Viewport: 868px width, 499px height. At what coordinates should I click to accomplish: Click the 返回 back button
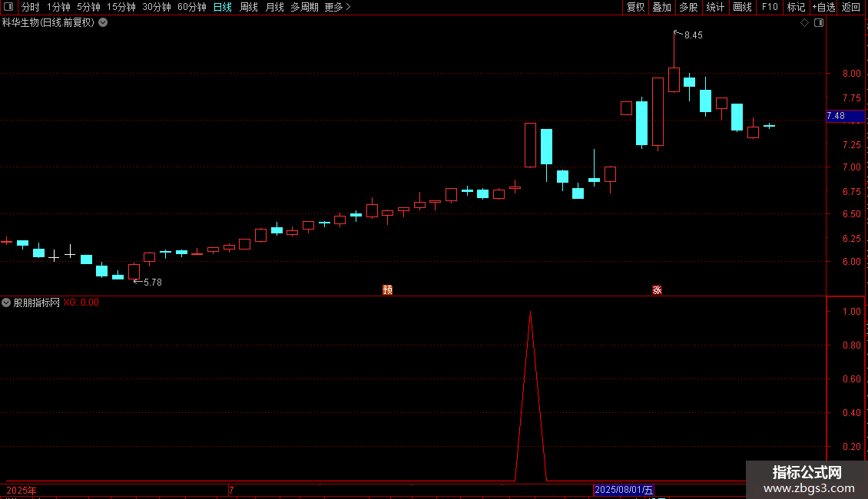coord(851,7)
